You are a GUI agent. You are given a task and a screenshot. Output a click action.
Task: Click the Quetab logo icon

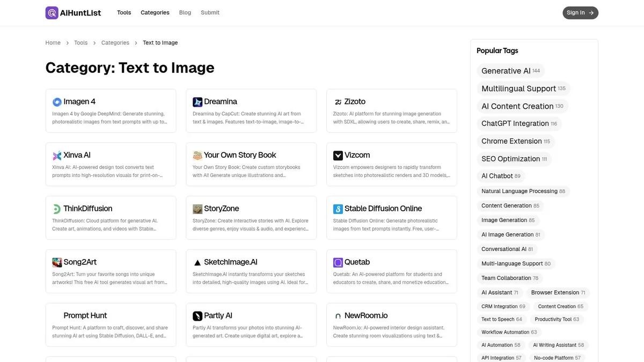click(338, 262)
